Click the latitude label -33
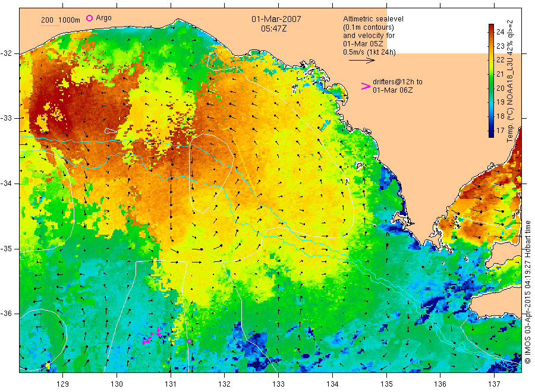This screenshot has height=392, width=535. [x=7, y=118]
